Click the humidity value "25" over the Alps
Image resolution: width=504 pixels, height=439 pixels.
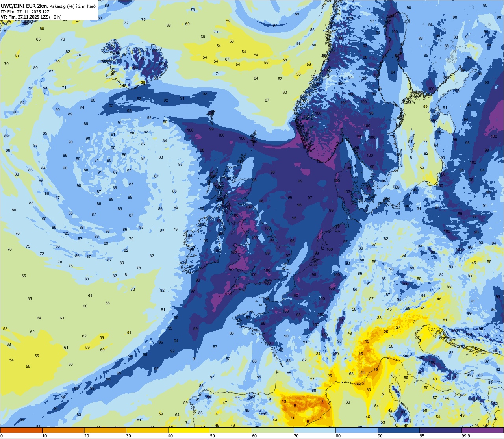[x=386, y=332]
